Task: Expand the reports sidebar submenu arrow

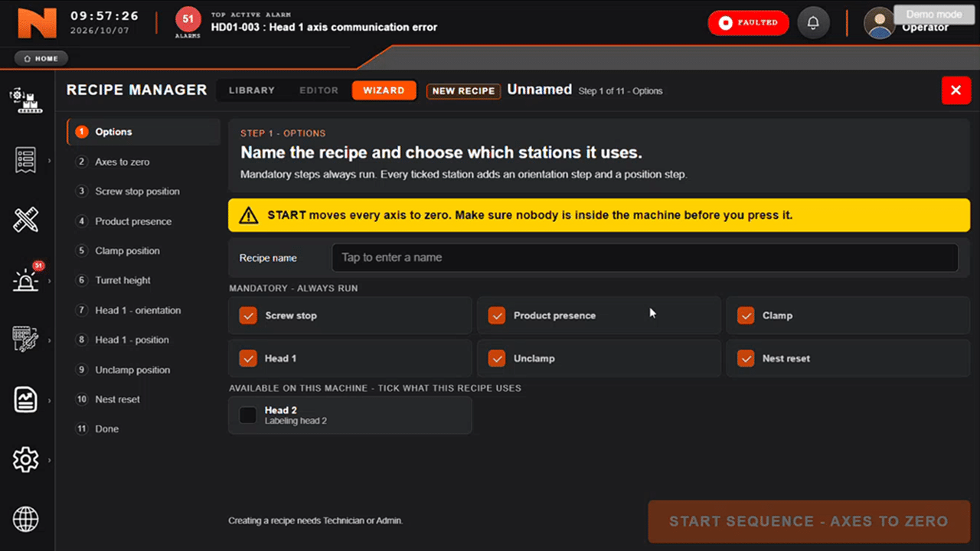Action: click(x=49, y=399)
